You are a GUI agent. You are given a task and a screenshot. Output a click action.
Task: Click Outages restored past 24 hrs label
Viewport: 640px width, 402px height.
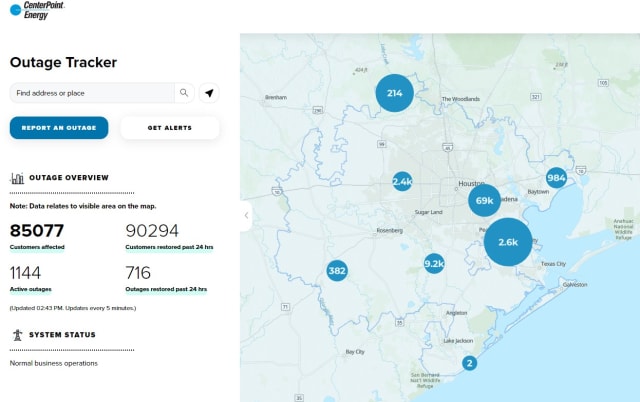pos(166,289)
